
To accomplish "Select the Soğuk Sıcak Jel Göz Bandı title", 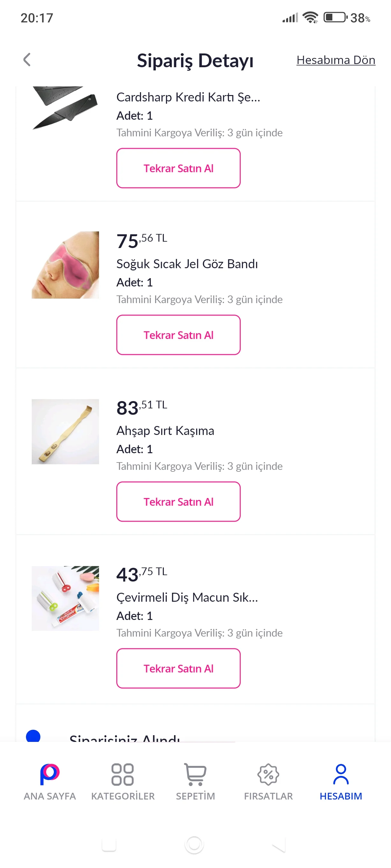I will pos(187,264).
